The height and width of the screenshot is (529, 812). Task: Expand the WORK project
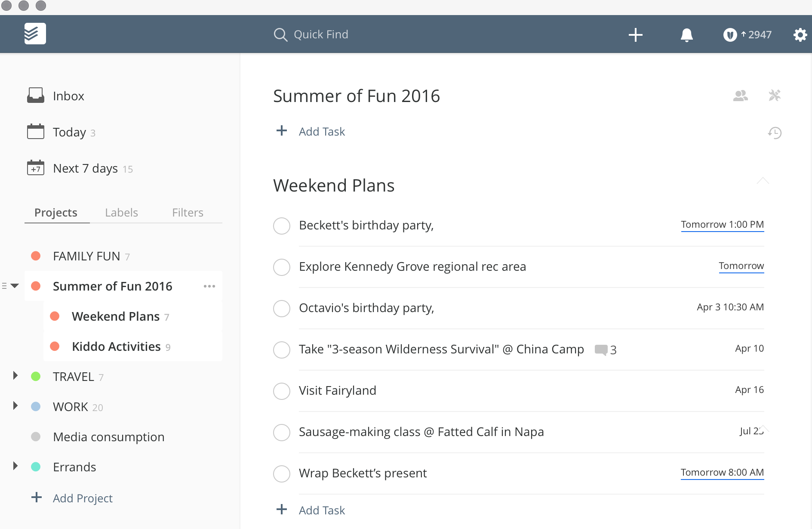coord(15,405)
